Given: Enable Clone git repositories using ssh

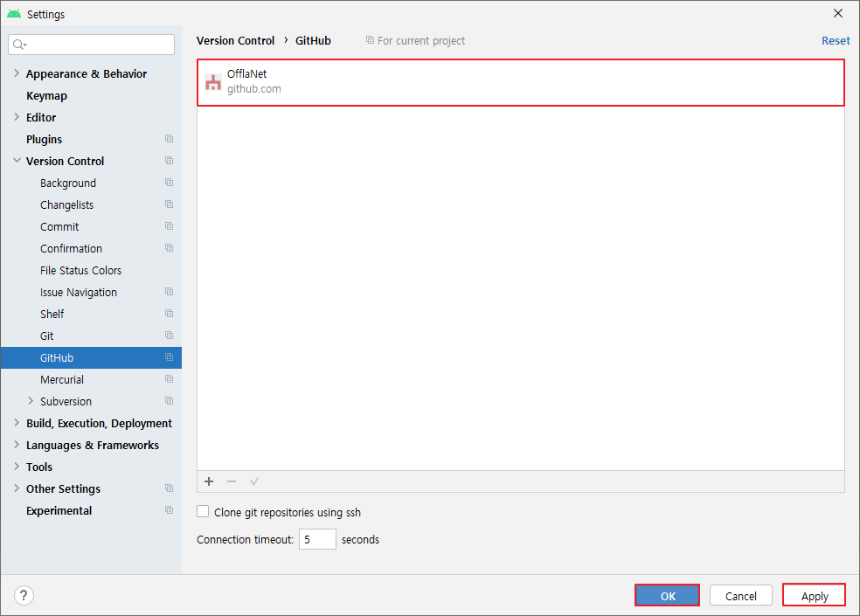Looking at the screenshot, I should pos(203,512).
